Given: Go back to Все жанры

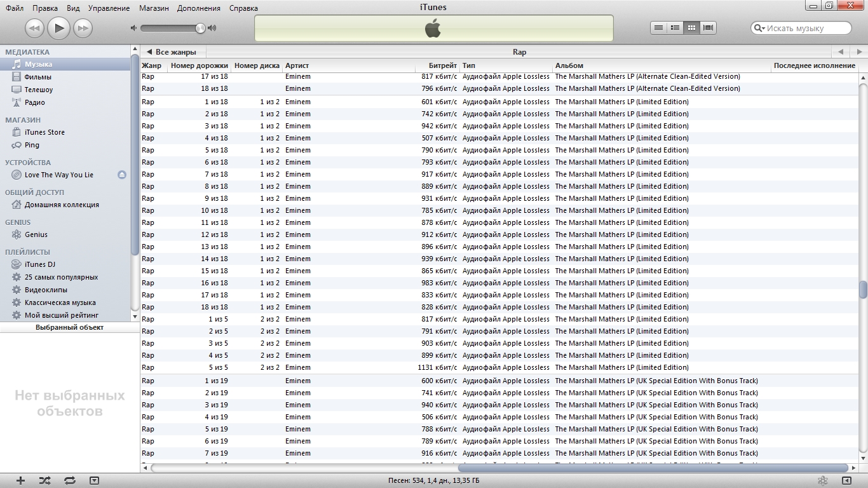Looking at the screenshot, I should click(172, 52).
